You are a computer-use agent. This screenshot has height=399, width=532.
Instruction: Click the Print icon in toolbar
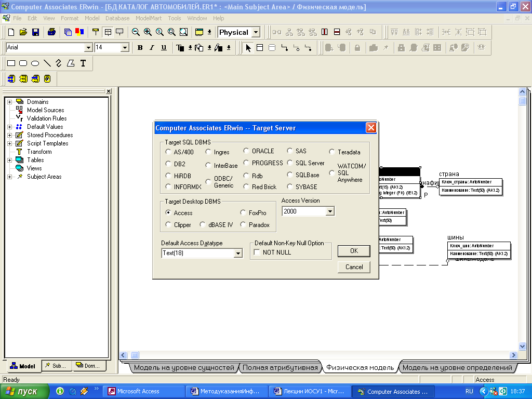click(x=51, y=32)
